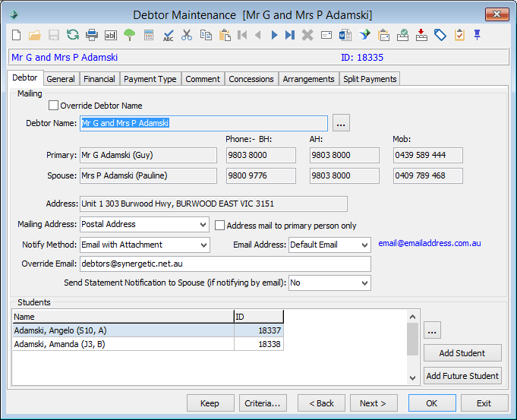The image size is (517, 420).
Task: Click the < Back button
Action: coord(321,403)
